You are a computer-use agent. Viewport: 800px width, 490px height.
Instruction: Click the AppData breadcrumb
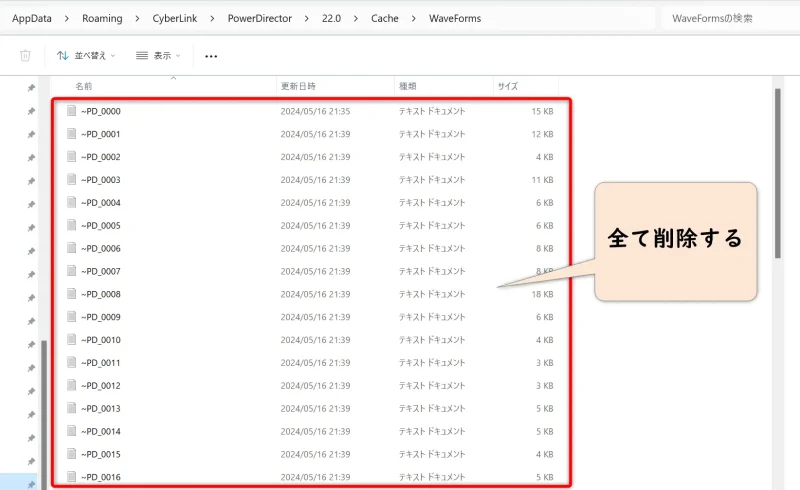(x=32, y=18)
